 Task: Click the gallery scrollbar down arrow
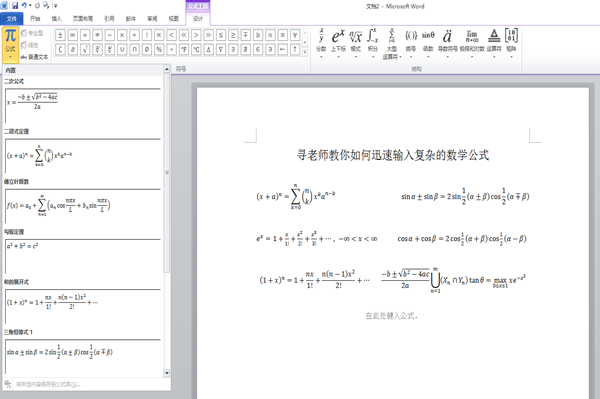point(167,373)
